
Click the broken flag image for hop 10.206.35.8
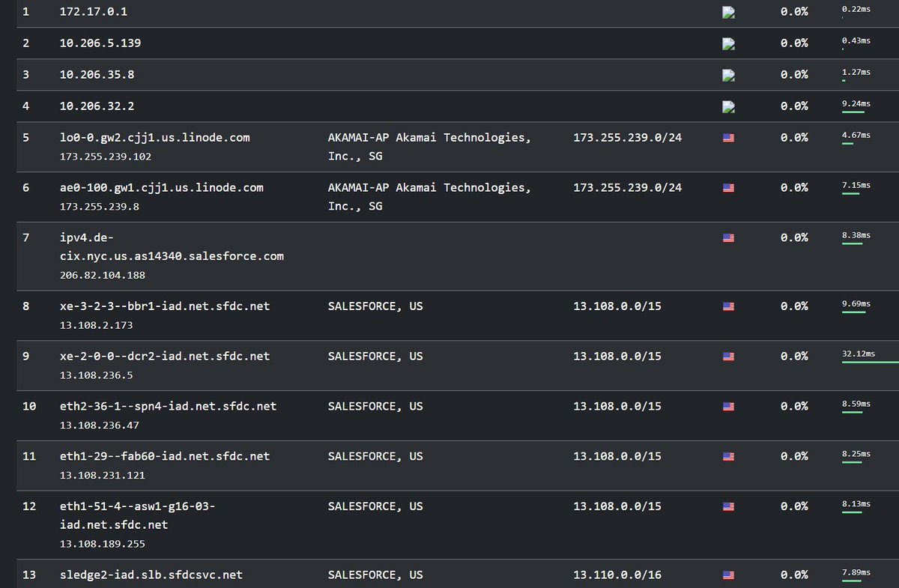tap(728, 75)
